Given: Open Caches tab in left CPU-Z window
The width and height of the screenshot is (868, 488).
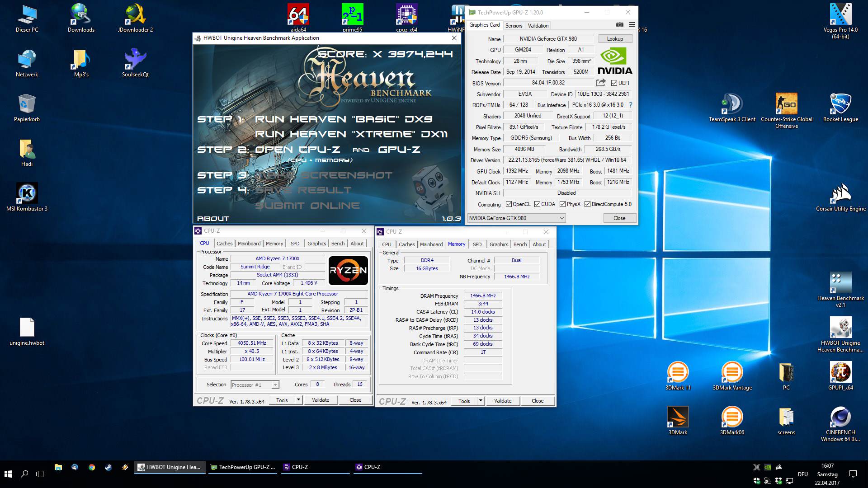Looking at the screenshot, I should pyautogui.click(x=224, y=244).
